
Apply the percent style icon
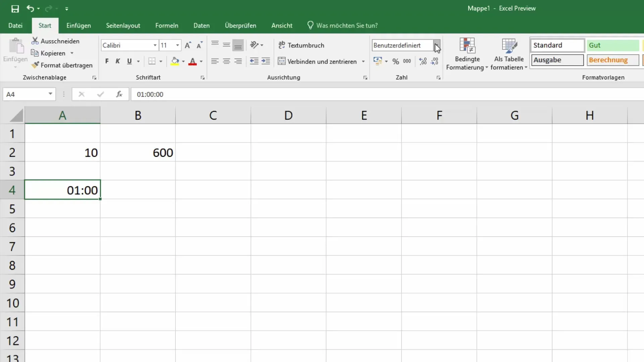(x=396, y=61)
